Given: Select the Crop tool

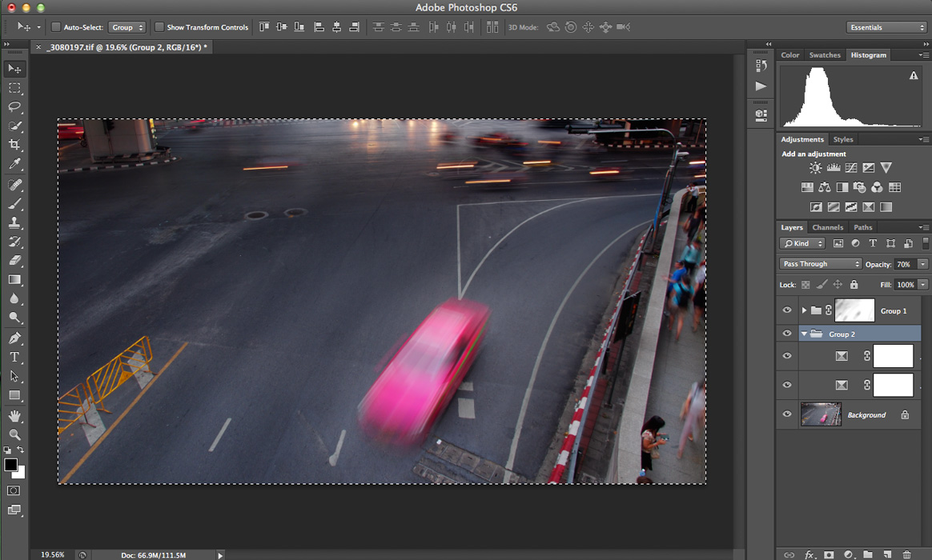Looking at the screenshot, I should click(x=14, y=145).
